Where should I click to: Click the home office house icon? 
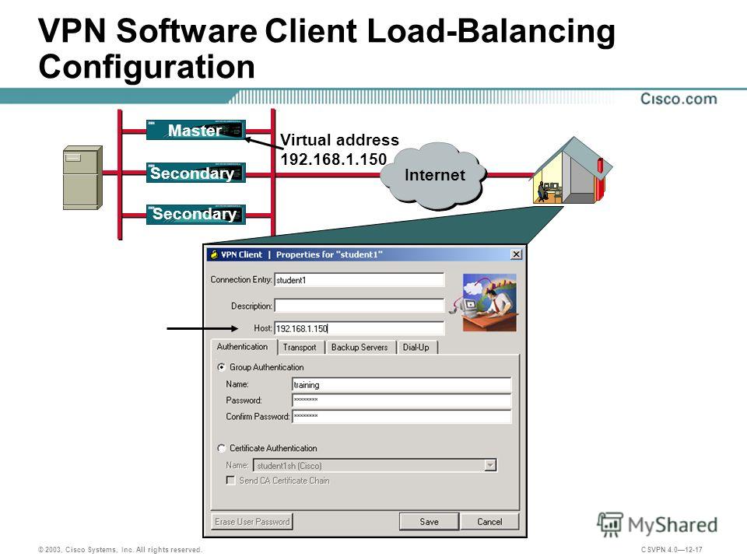tap(572, 170)
